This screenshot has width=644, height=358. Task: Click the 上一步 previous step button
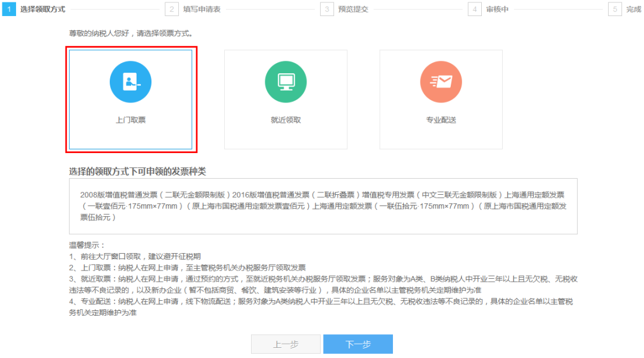pos(286,344)
